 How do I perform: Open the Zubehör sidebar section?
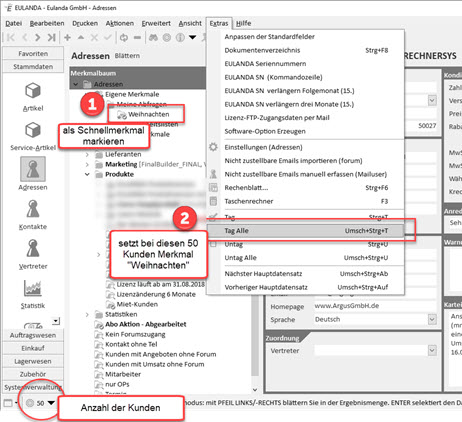33,374
